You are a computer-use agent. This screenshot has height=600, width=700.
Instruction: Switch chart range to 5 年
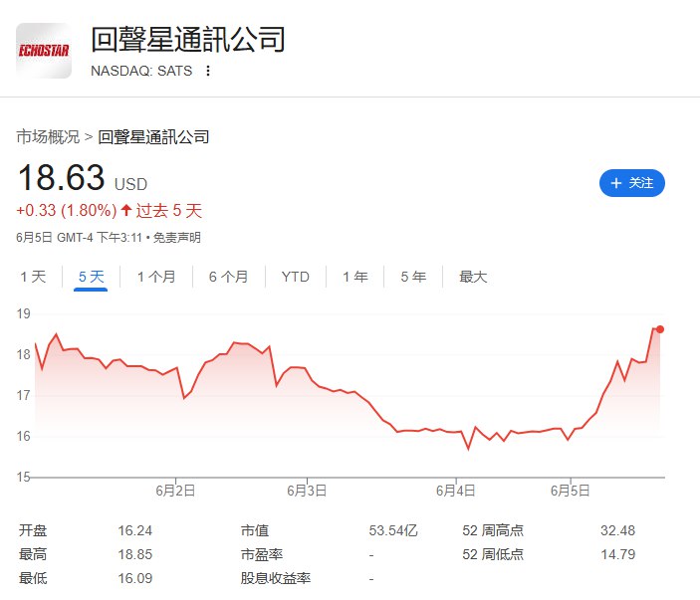pyautogui.click(x=413, y=277)
